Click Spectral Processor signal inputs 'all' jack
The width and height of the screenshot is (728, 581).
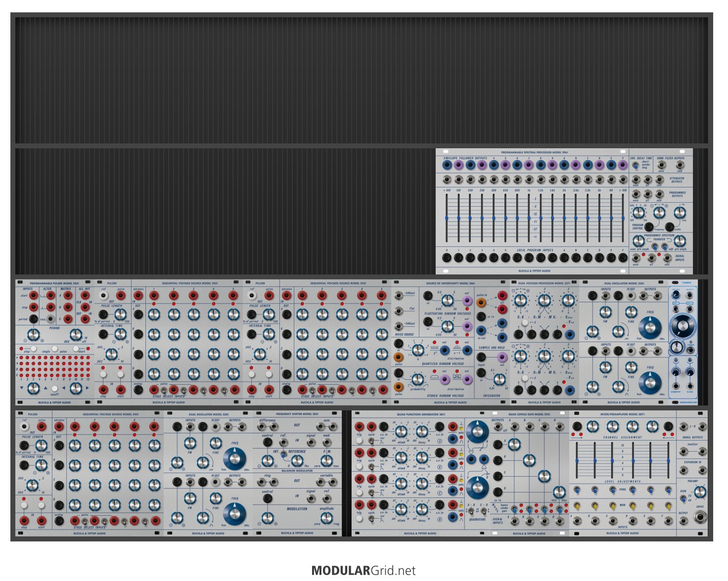pos(651,257)
